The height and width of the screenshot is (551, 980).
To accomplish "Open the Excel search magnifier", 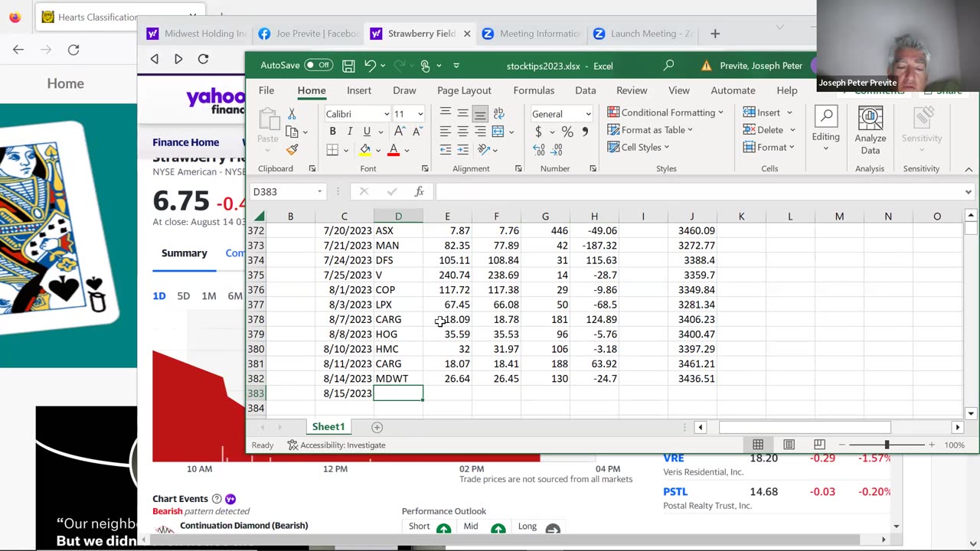I will click(668, 66).
